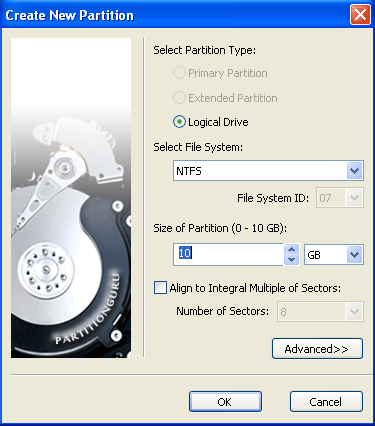Screen dimensions: 375x426
Task: Click the Logical Drive label text
Action: [x=218, y=122]
